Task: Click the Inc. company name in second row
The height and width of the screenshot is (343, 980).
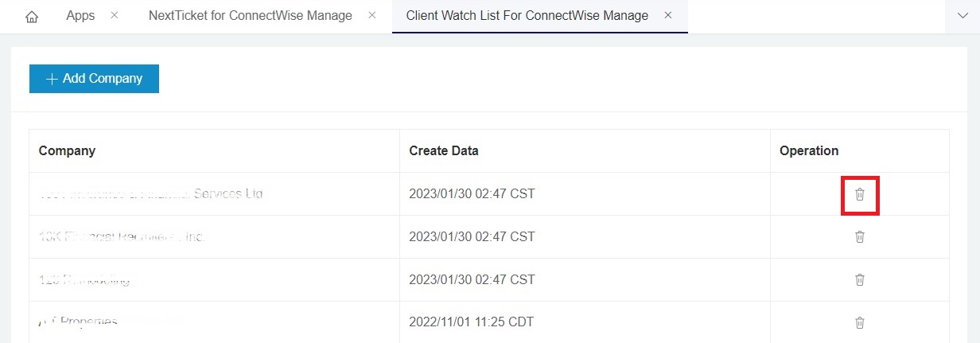Action: (x=122, y=237)
